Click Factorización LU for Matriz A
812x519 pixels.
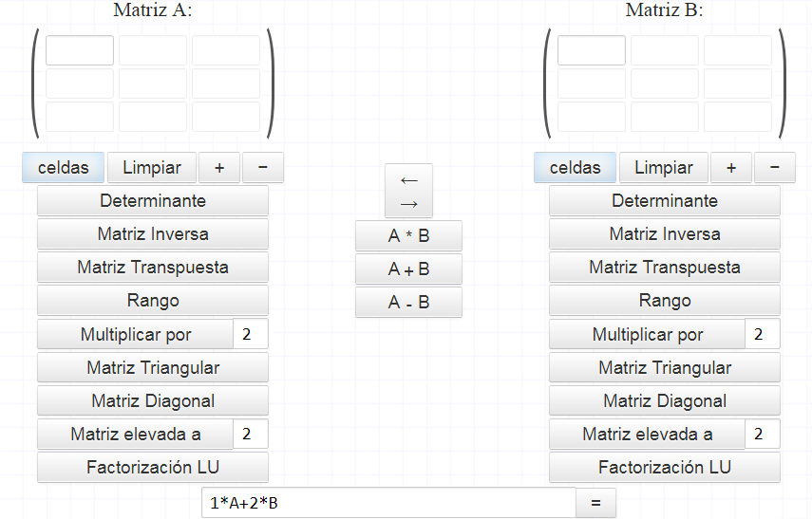(153, 467)
